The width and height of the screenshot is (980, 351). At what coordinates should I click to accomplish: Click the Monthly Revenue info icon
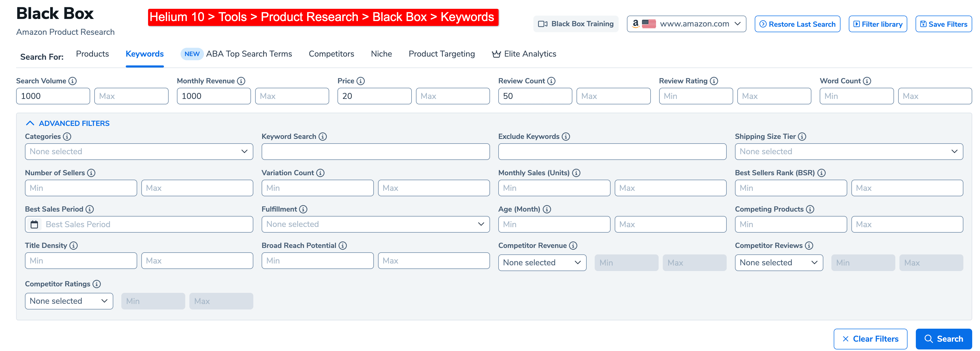241,81
